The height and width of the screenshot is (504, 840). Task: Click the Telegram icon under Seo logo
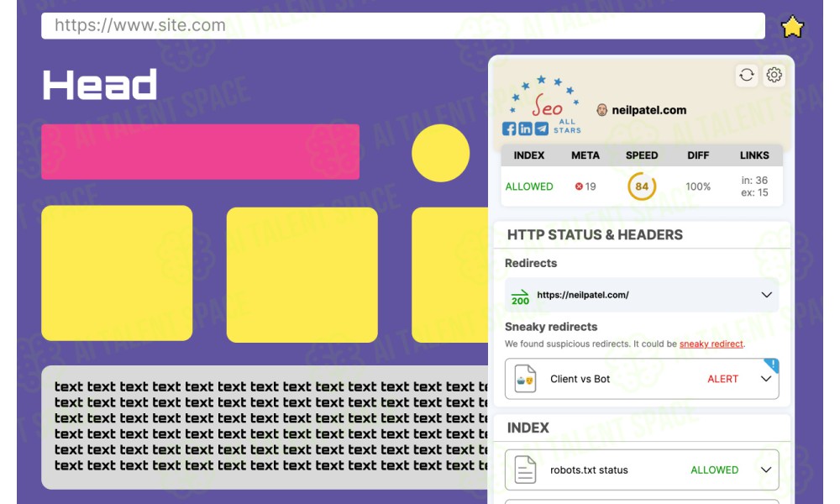(x=542, y=129)
